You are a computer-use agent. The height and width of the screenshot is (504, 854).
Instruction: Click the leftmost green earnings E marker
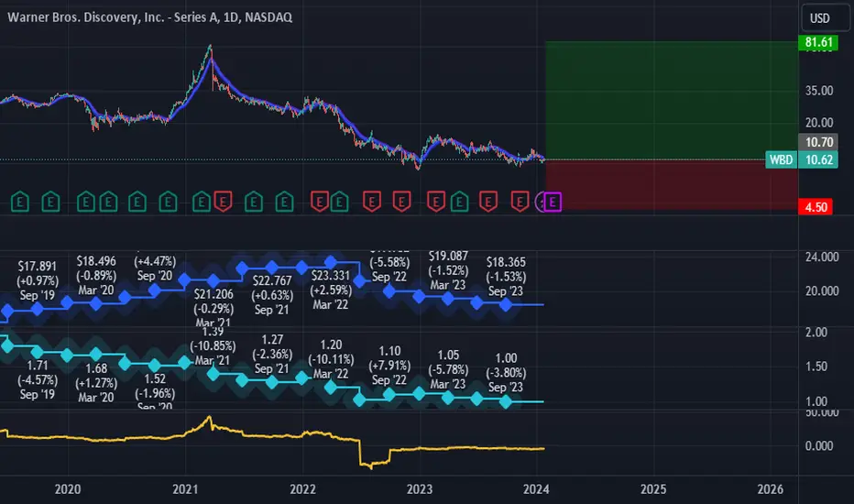[20, 203]
